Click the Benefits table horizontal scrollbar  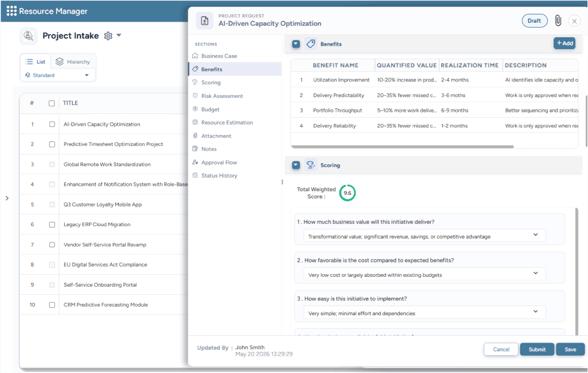coord(402,147)
